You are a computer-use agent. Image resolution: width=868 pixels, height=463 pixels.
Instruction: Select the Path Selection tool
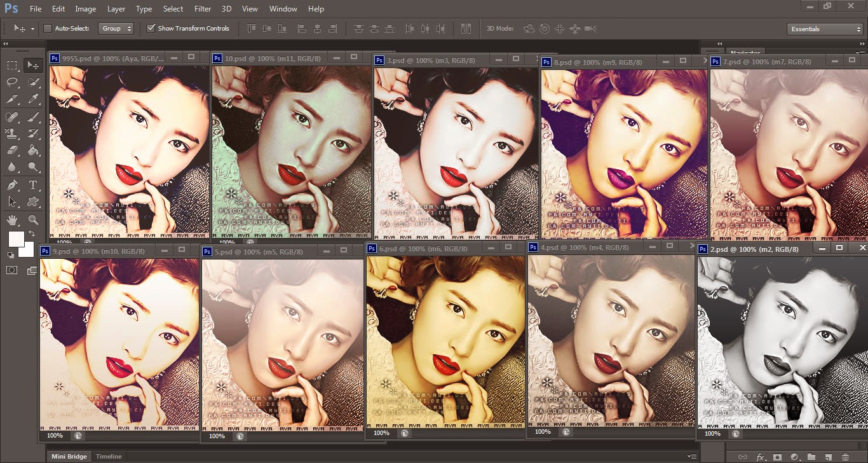pos(12,202)
